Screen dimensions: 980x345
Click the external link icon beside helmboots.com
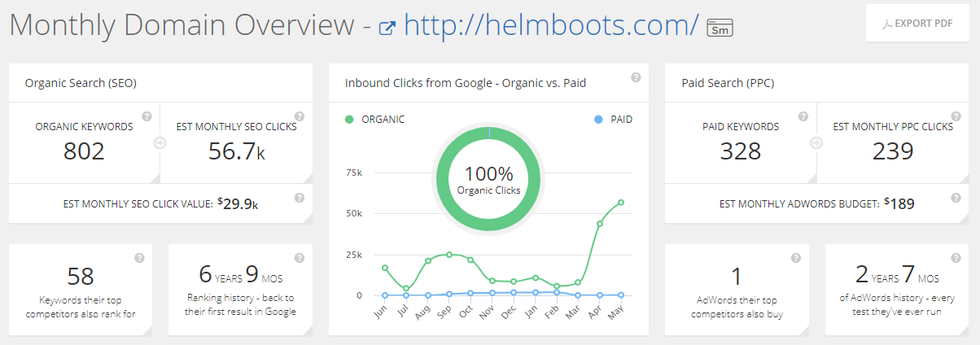(388, 28)
